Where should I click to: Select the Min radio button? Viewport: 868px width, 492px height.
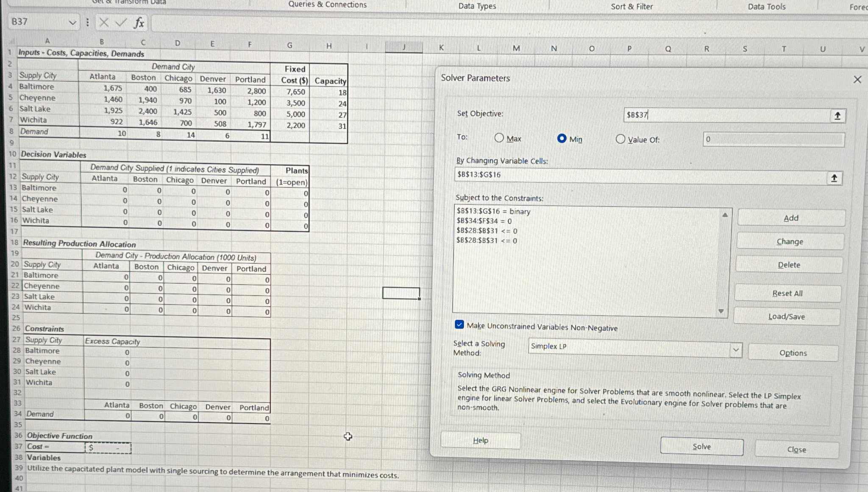[562, 138]
